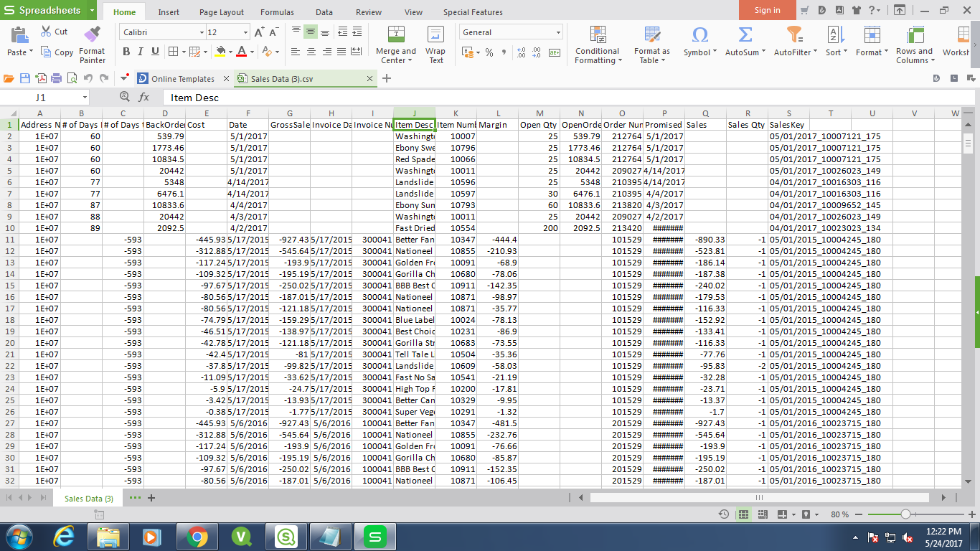Toggle Bold formatting
Screen dimensions: 980x551
pos(126,52)
